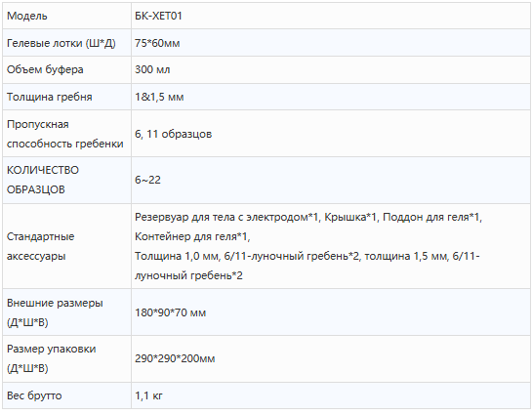The width and height of the screenshot is (532, 415).
Task: Click the 'Объем буфера' row label
Action: 45,69
